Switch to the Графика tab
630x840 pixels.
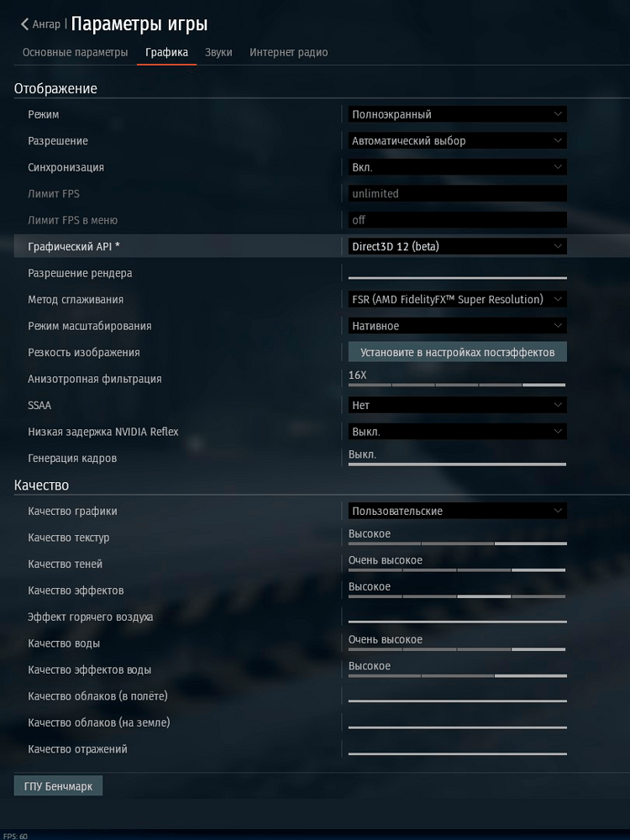tap(166, 52)
